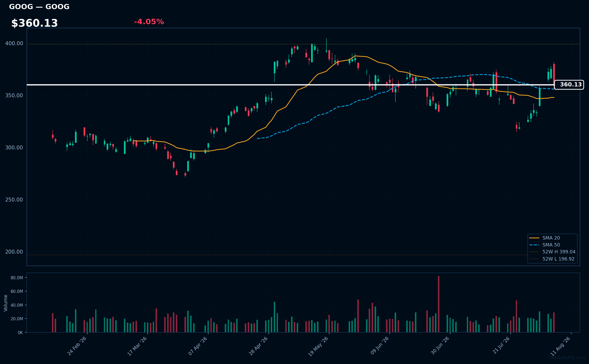Click the 21 Jul '26 date label

tap(501, 345)
